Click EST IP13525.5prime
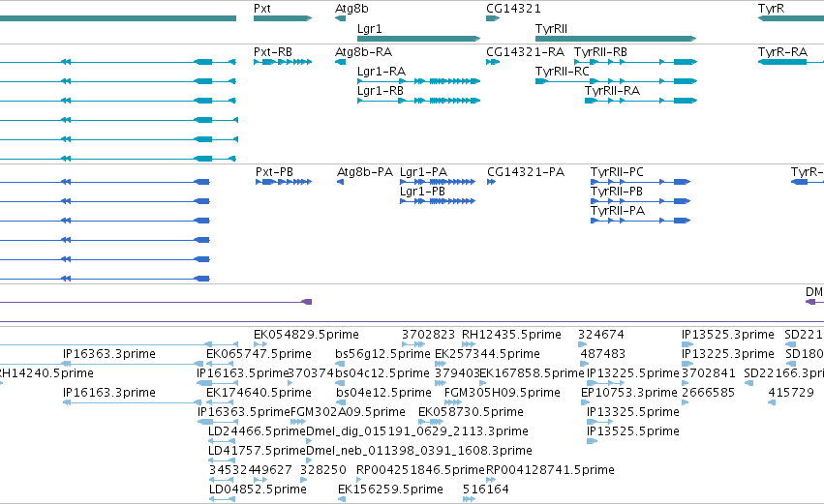Image resolution: width=824 pixels, height=504 pixels. (x=633, y=432)
